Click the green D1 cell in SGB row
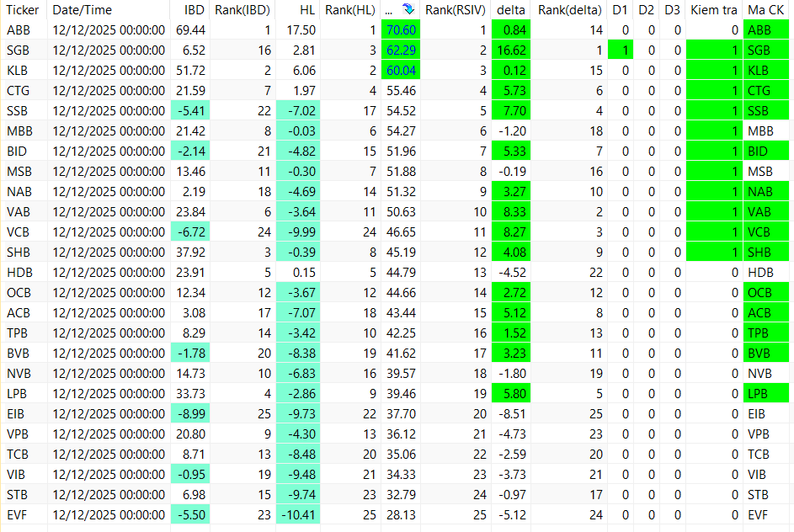The height and width of the screenshot is (532, 794). coord(621,51)
